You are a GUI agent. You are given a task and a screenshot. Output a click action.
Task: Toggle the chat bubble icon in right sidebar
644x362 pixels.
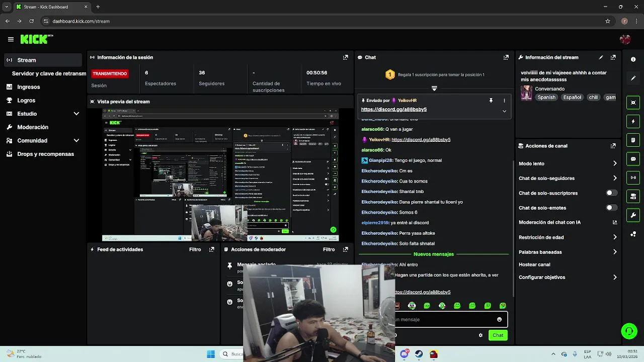(633, 159)
